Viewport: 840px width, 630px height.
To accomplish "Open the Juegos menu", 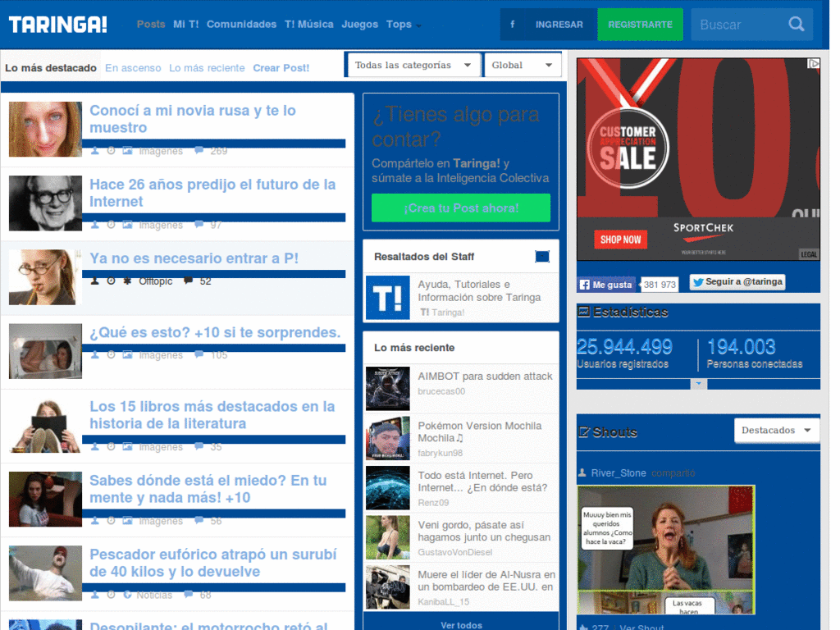I will click(359, 24).
